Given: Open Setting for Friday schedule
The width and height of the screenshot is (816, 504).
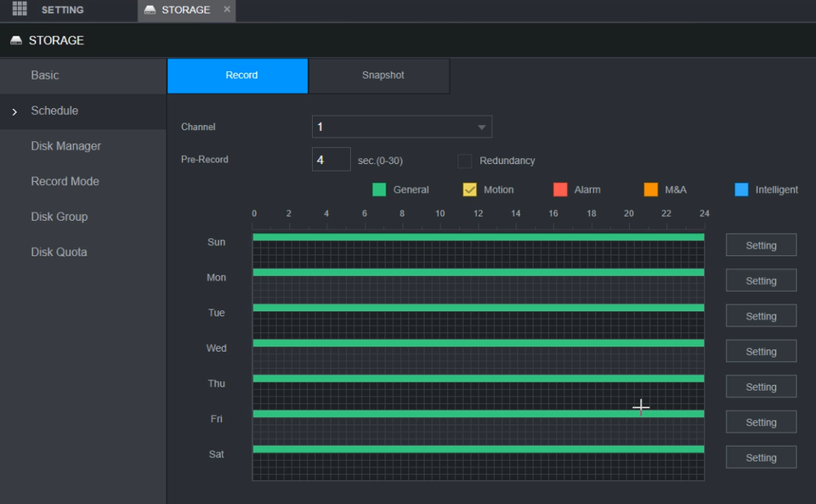Looking at the screenshot, I should (x=761, y=422).
